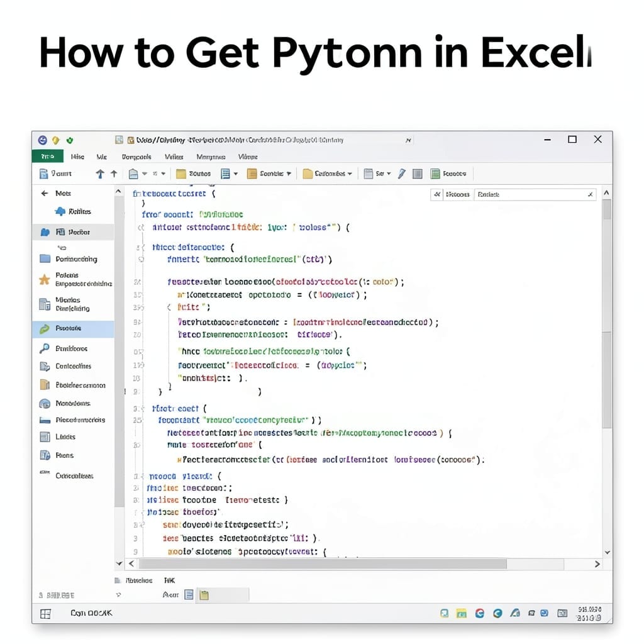
Task: Select the highlighted Pscotote sidebar item
Action: [x=73, y=328]
